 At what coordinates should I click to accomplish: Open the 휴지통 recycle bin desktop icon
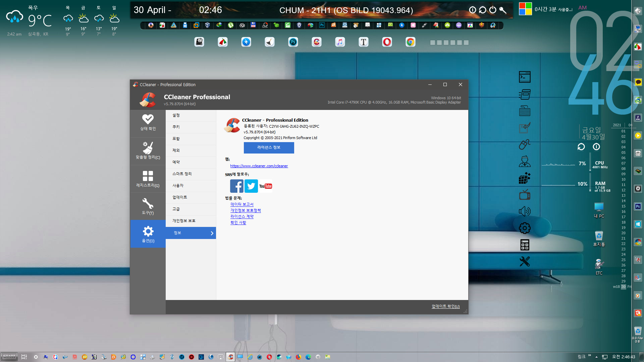(x=599, y=239)
